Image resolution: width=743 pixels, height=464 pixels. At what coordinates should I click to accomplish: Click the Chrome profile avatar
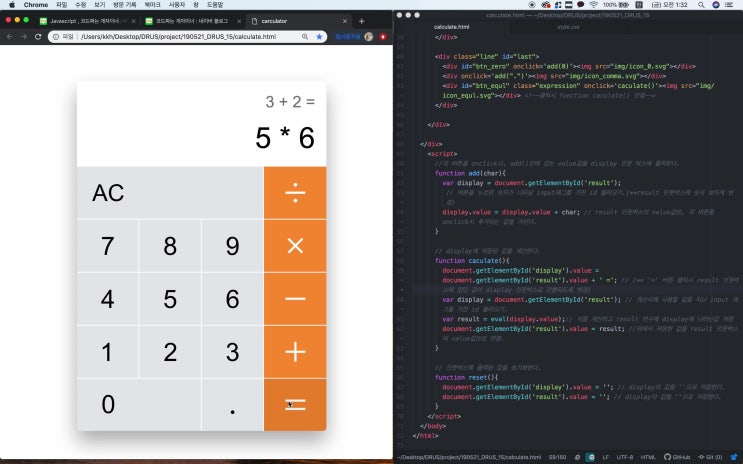pyautogui.click(x=369, y=36)
